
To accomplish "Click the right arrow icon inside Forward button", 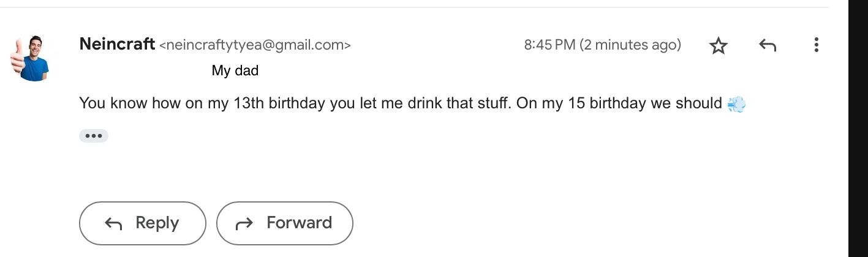I will (x=244, y=225).
